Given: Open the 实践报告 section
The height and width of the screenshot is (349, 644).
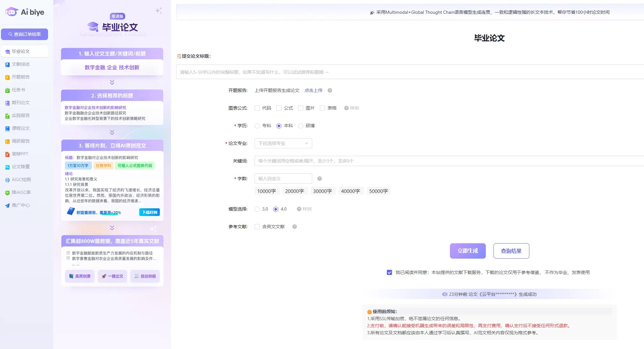Looking at the screenshot, I should click(20, 115).
